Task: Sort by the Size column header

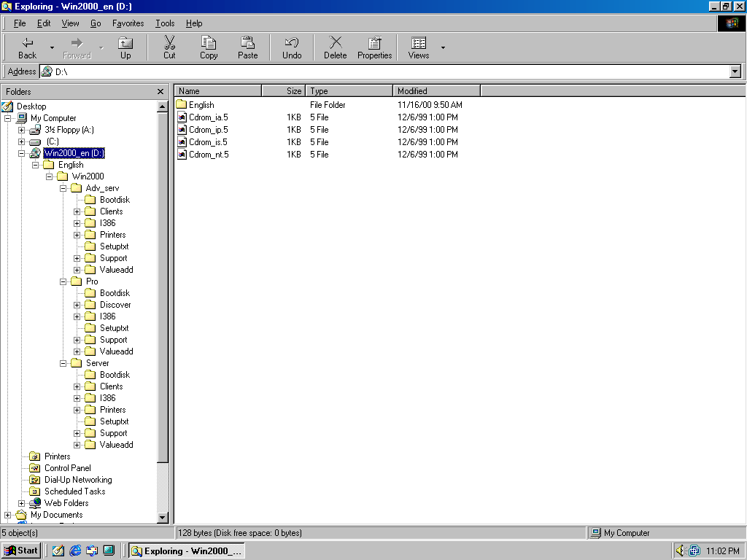Action: tap(284, 91)
